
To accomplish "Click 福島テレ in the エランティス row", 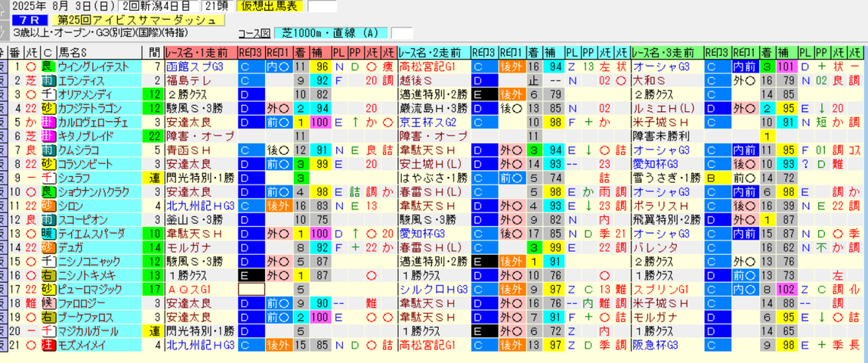I will coord(187,80).
